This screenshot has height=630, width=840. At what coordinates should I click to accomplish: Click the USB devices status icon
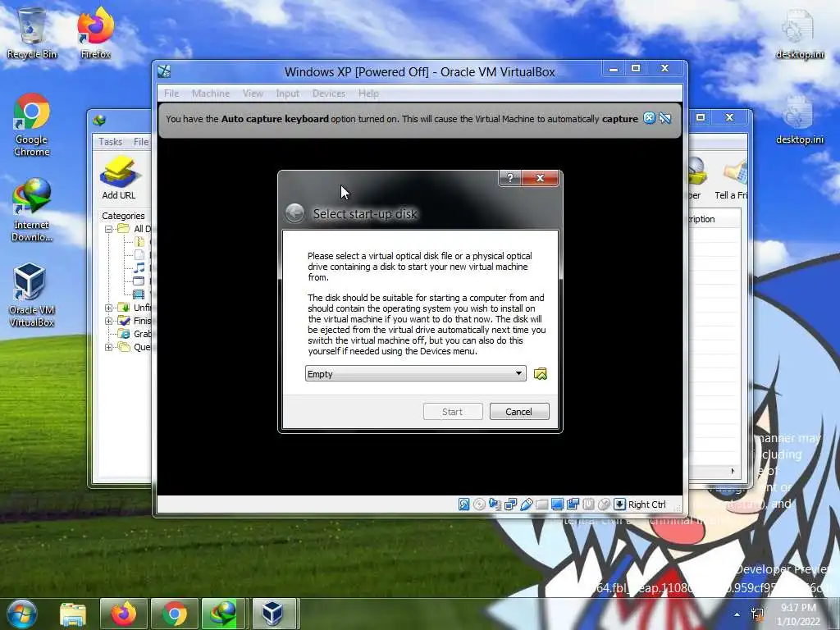coord(526,504)
